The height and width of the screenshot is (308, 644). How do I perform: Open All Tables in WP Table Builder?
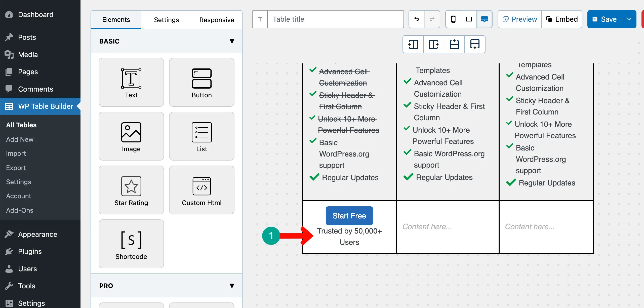[x=21, y=125]
